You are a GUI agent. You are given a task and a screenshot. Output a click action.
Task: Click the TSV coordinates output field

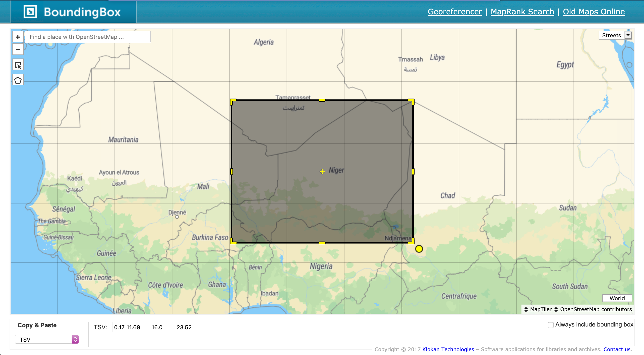pyautogui.click(x=240, y=327)
